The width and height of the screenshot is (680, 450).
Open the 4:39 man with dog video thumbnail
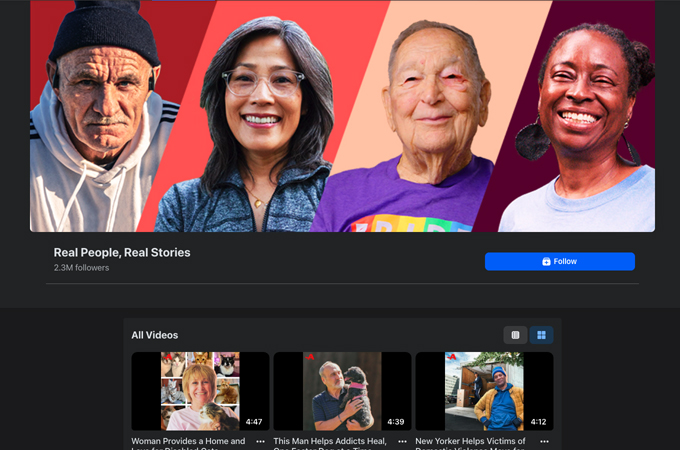(x=342, y=391)
